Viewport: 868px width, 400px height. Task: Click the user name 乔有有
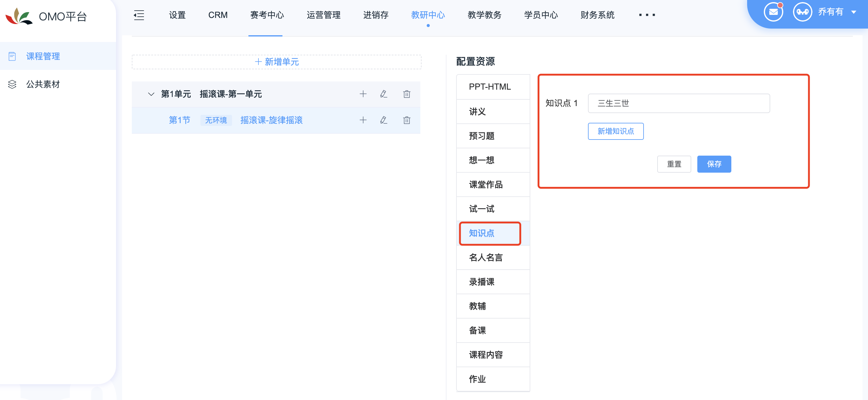click(x=831, y=12)
